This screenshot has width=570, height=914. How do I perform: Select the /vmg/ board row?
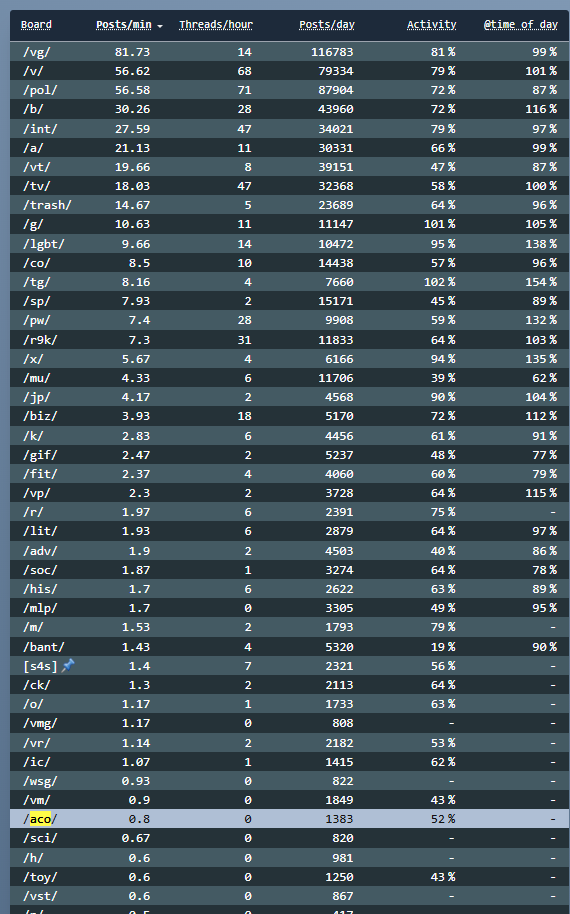click(x=290, y=723)
